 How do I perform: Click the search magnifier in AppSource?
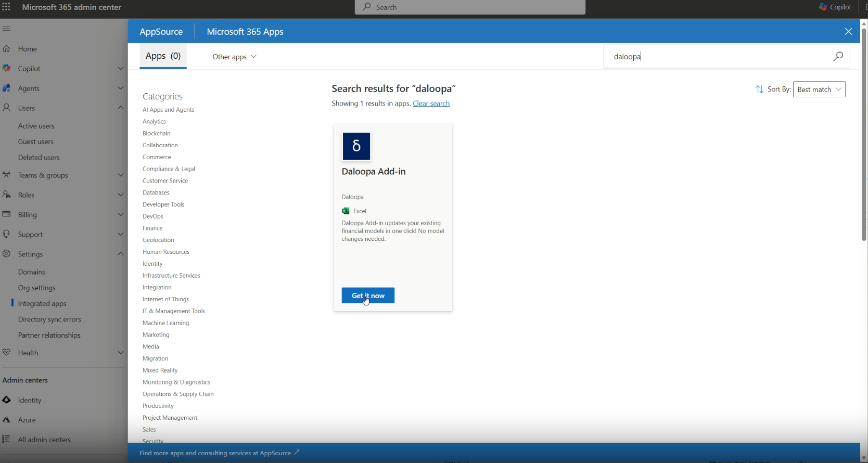coord(838,56)
